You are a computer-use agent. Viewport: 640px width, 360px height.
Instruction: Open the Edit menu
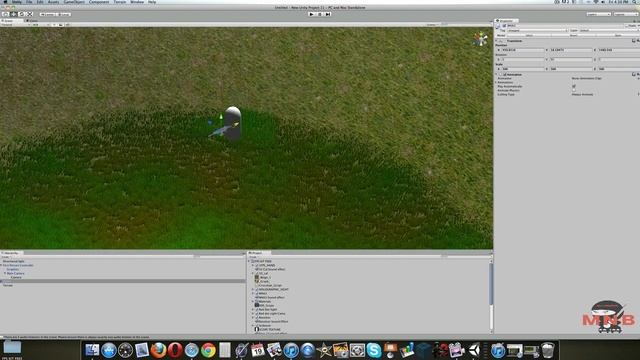[x=40, y=2]
